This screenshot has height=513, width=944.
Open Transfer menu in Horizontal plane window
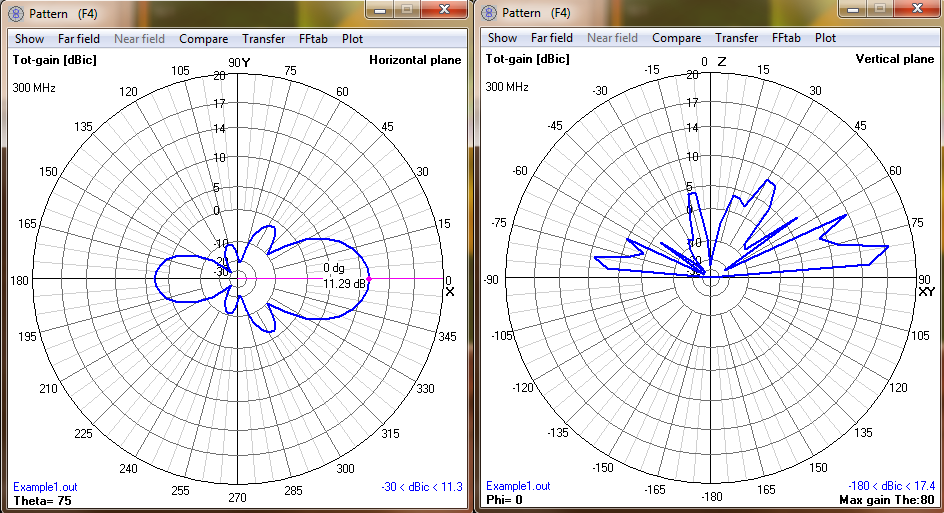click(263, 39)
